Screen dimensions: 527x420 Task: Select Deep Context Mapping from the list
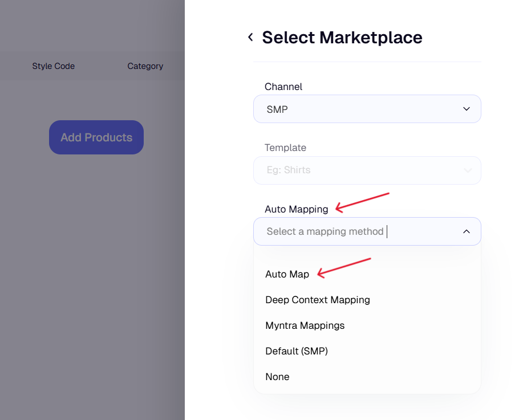[318, 300]
